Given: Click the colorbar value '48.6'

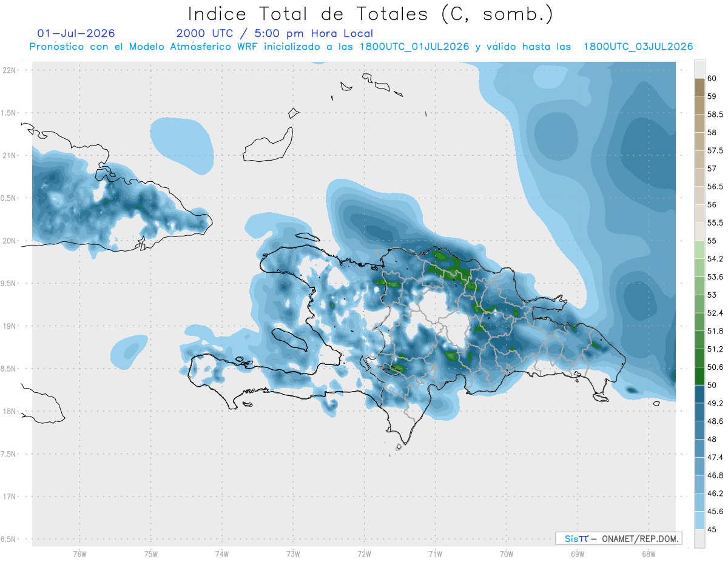Looking at the screenshot, I should click(x=715, y=421).
